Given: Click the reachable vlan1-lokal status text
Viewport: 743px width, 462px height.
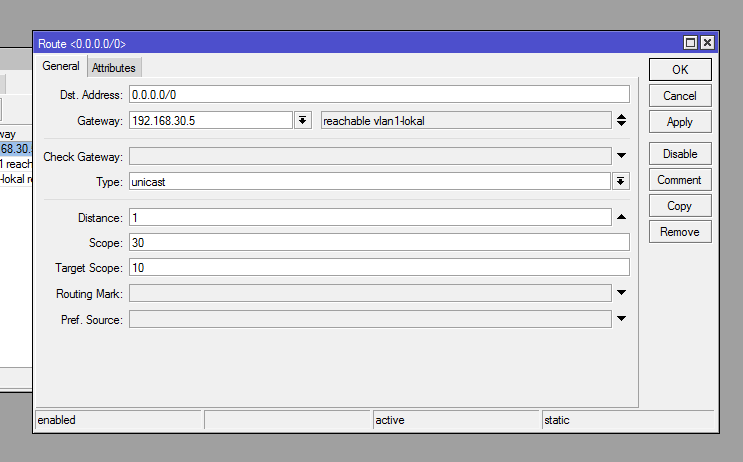Looking at the screenshot, I should 374,121.
